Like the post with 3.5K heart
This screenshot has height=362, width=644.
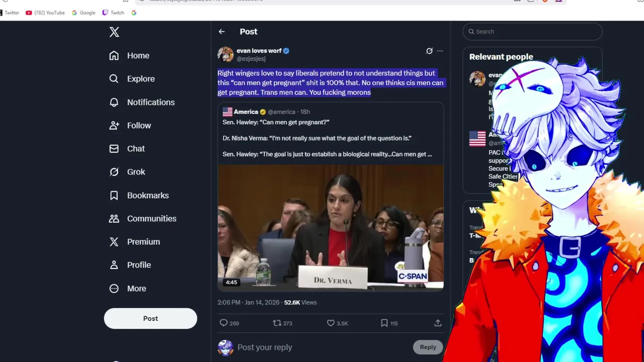(x=331, y=323)
